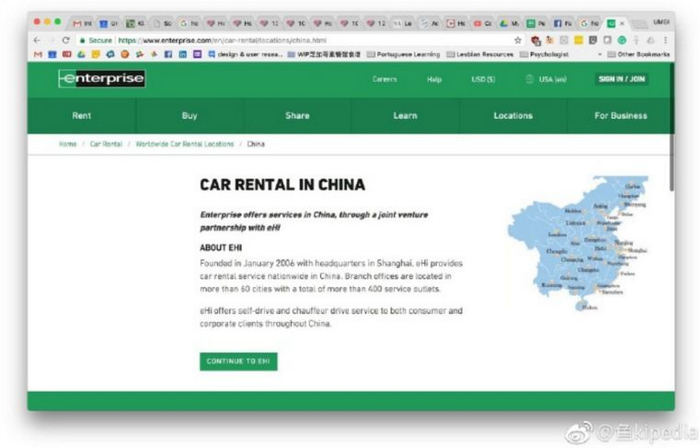The width and height of the screenshot is (700, 448).
Task: Click the CAR RENTAL IN CHINA heading
Action: [x=282, y=185]
